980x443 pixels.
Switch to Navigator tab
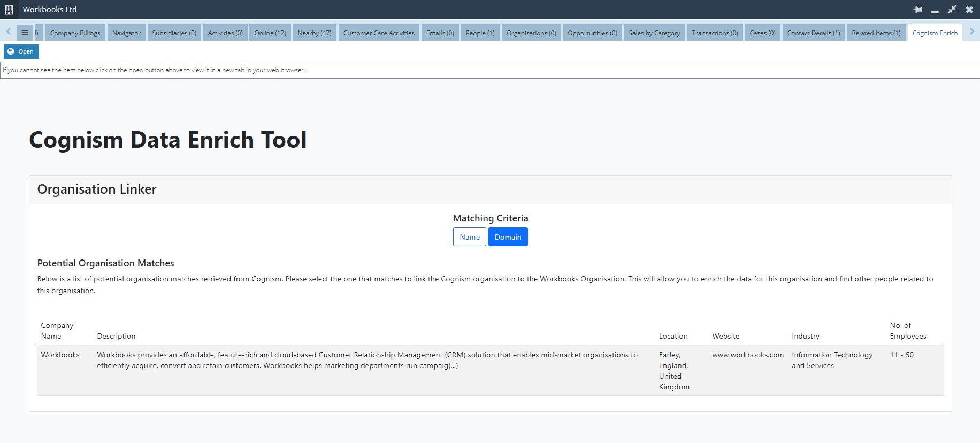(x=126, y=33)
